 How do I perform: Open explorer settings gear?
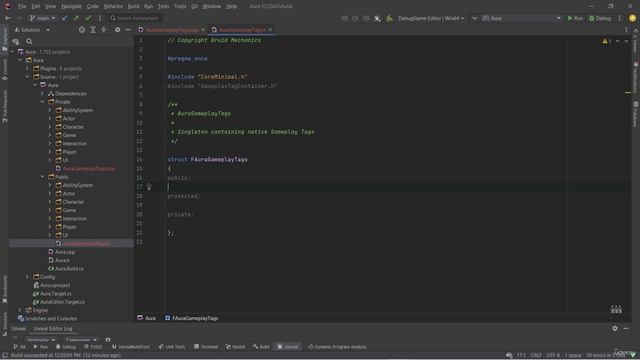pyautogui.click(x=118, y=30)
